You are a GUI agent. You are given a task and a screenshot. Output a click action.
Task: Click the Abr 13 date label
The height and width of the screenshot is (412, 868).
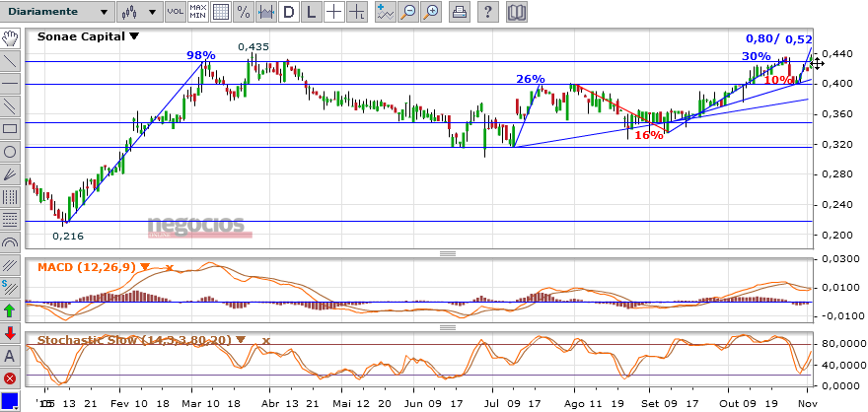(x=281, y=402)
